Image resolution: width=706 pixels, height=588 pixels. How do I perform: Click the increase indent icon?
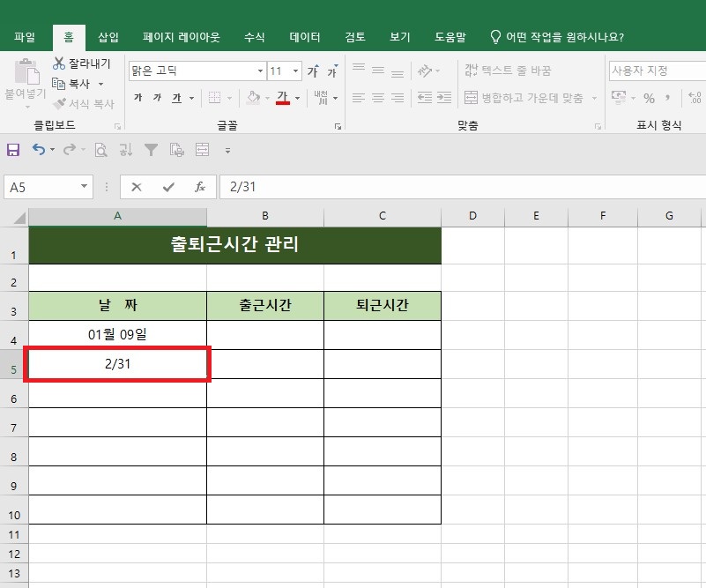[x=444, y=97]
